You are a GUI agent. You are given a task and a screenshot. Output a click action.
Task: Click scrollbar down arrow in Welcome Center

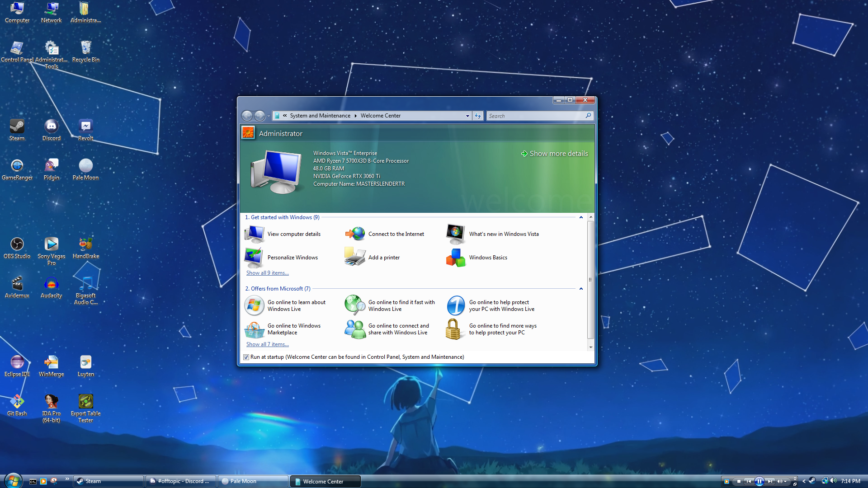pos(590,347)
